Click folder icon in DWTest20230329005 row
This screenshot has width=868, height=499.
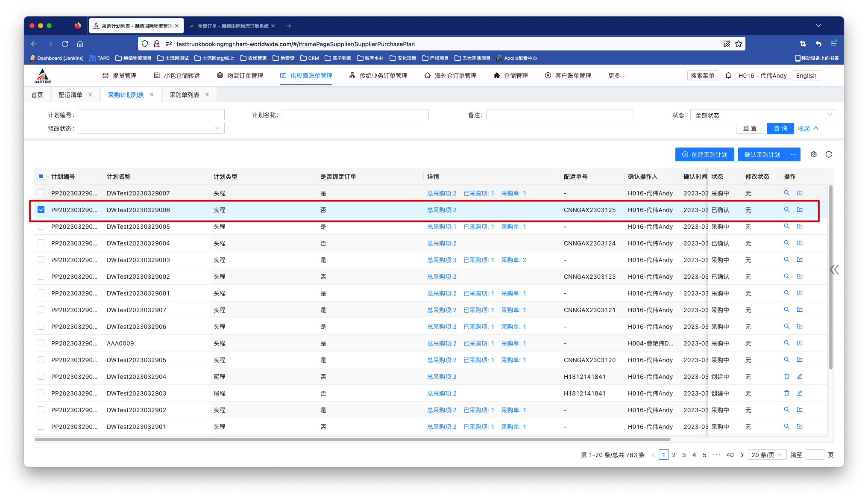[x=800, y=226]
